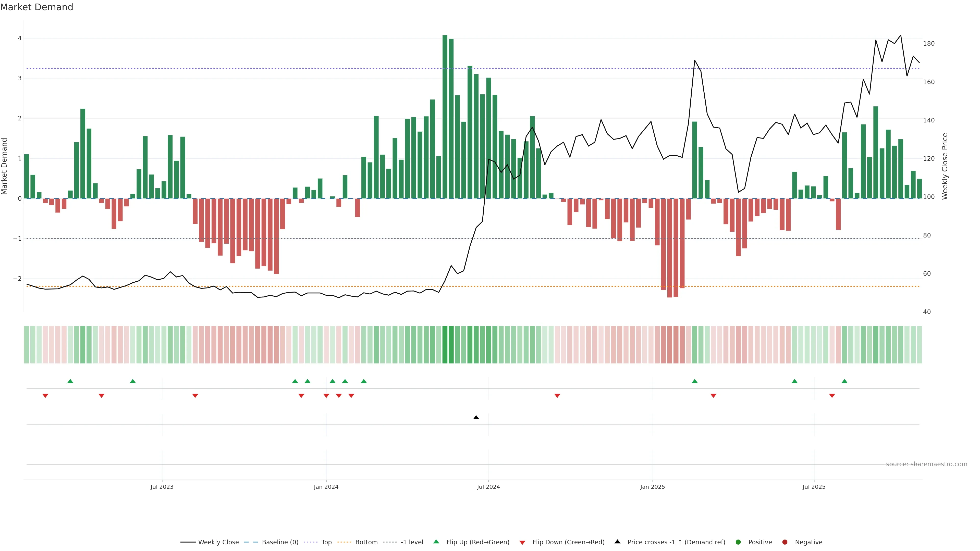Click the green Flip Up legend triangle
The image size is (980, 551).
(436, 542)
